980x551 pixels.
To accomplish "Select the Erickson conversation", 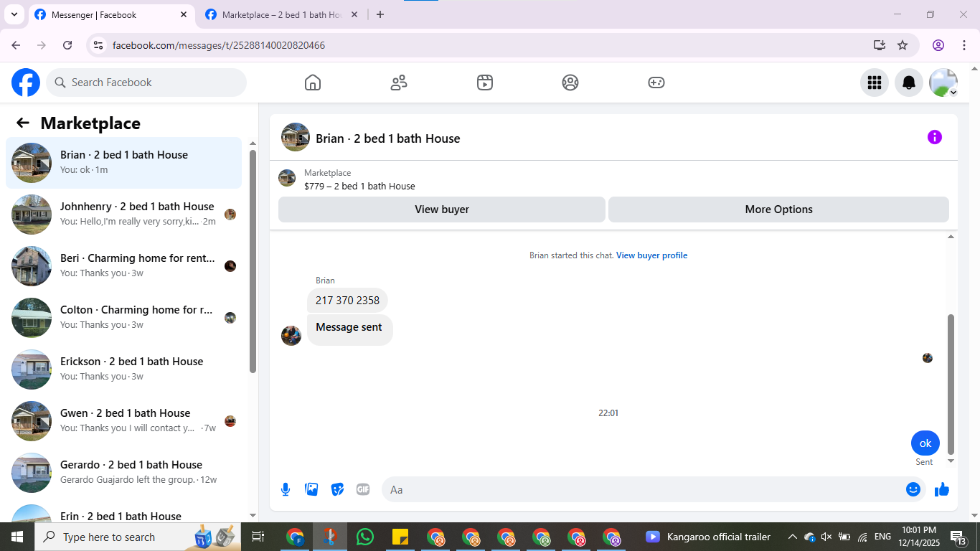I will click(123, 369).
